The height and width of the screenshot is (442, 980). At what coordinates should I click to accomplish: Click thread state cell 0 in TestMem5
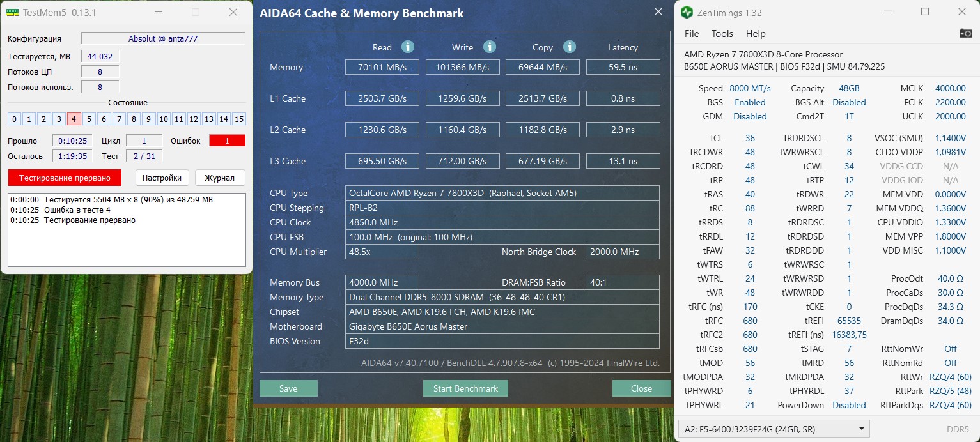click(x=14, y=119)
